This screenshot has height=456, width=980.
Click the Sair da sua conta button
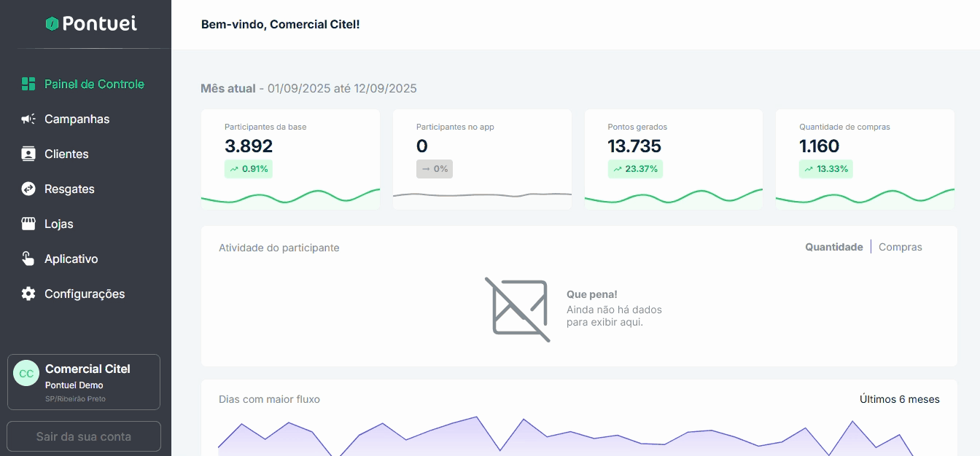[84, 436]
